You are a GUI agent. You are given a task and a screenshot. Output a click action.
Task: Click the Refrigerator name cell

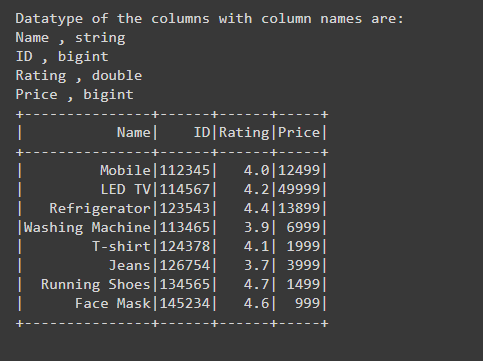(100, 209)
